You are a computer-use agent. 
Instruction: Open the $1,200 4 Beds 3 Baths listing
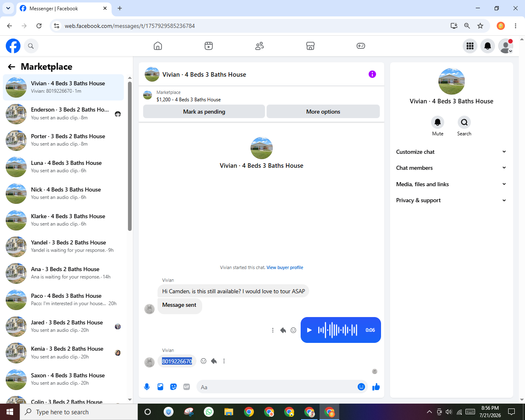[x=189, y=100]
